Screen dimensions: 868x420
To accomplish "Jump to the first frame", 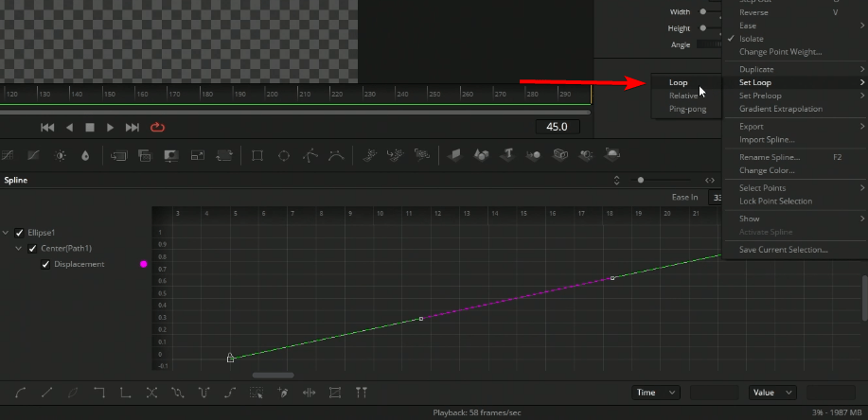I will click(47, 128).
